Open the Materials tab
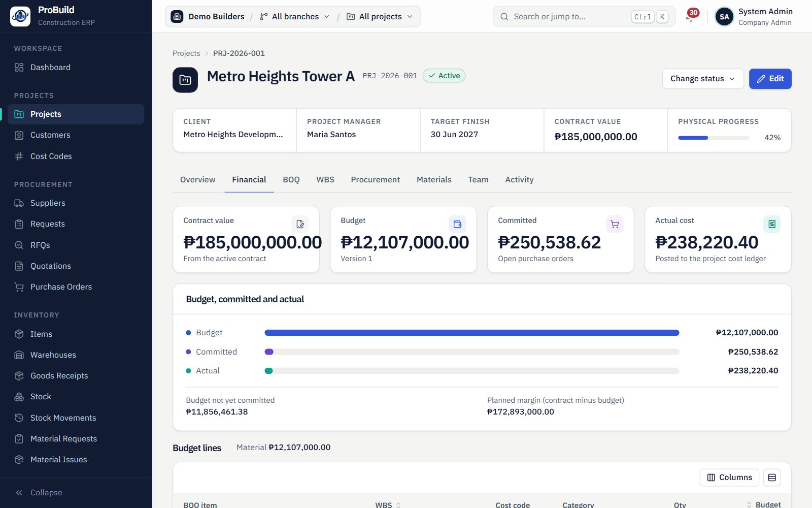Screen dimensions: 812x508 434,180
